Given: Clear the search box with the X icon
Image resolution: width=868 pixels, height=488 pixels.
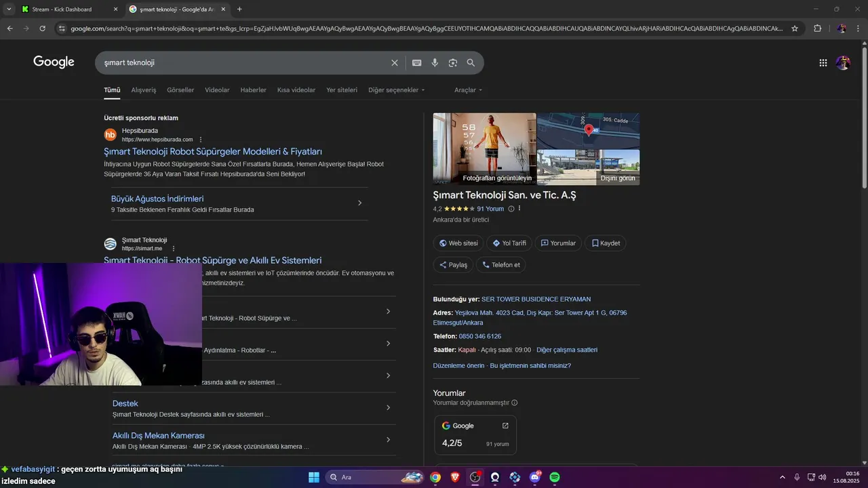Looking at the screenshot, I should (395, 62).
